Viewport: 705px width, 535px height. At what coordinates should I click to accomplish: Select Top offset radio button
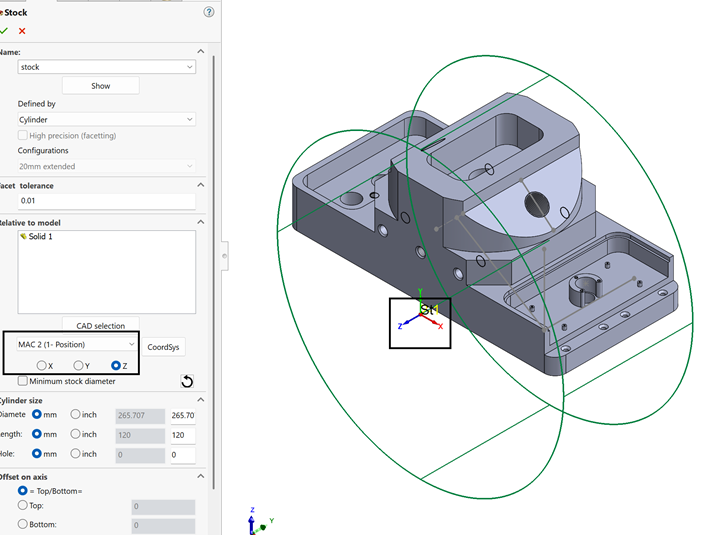(x=22, y=505)
